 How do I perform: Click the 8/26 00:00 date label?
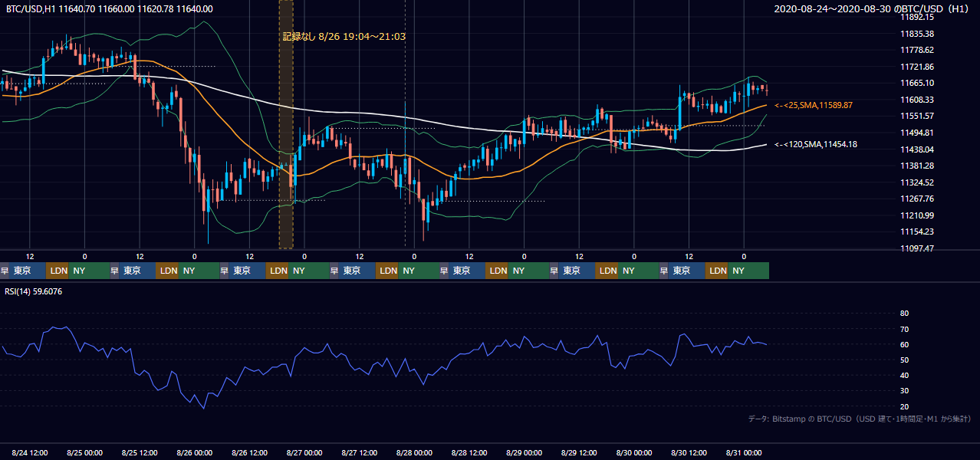pos(195,453)
